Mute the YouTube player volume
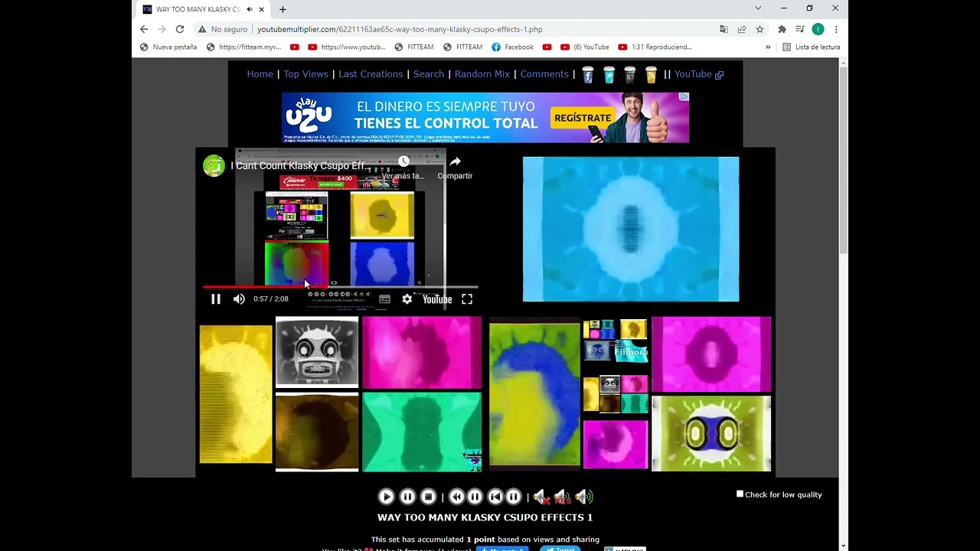The width and height of the screenshot is (980, 551). tap(239, 299)
